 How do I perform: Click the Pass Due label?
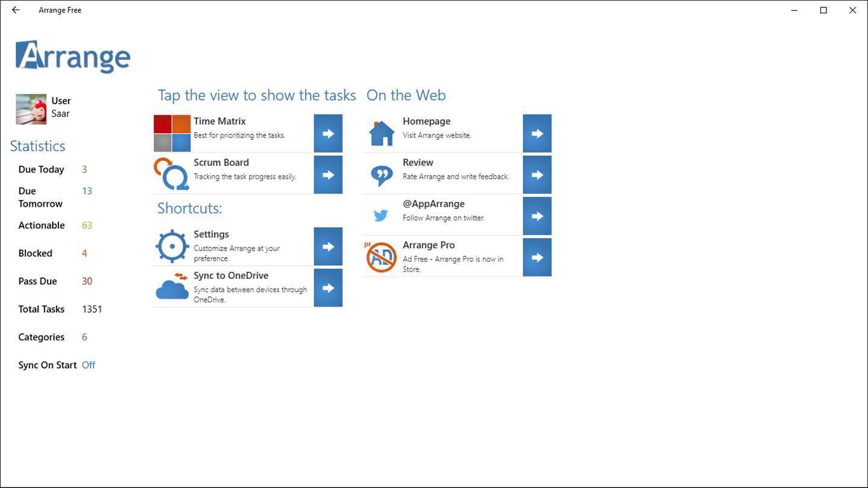[x=37, y=281]
